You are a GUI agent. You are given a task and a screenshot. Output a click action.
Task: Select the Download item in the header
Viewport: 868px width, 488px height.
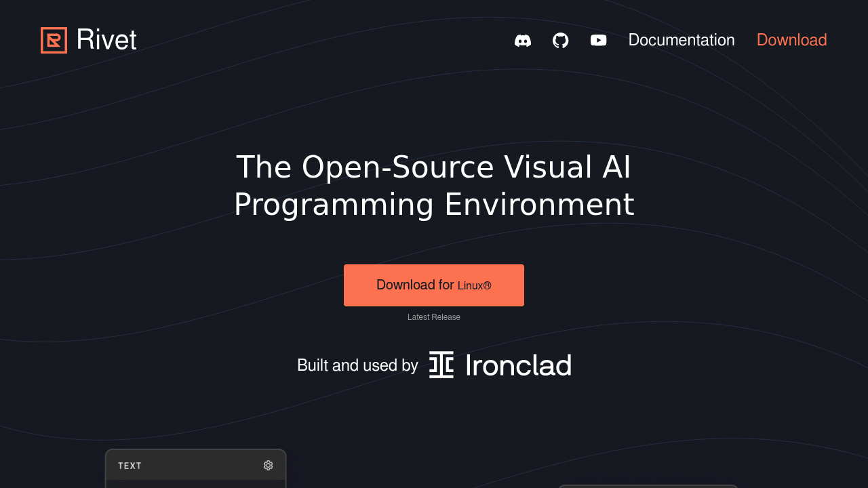click(x=792, y=40)
